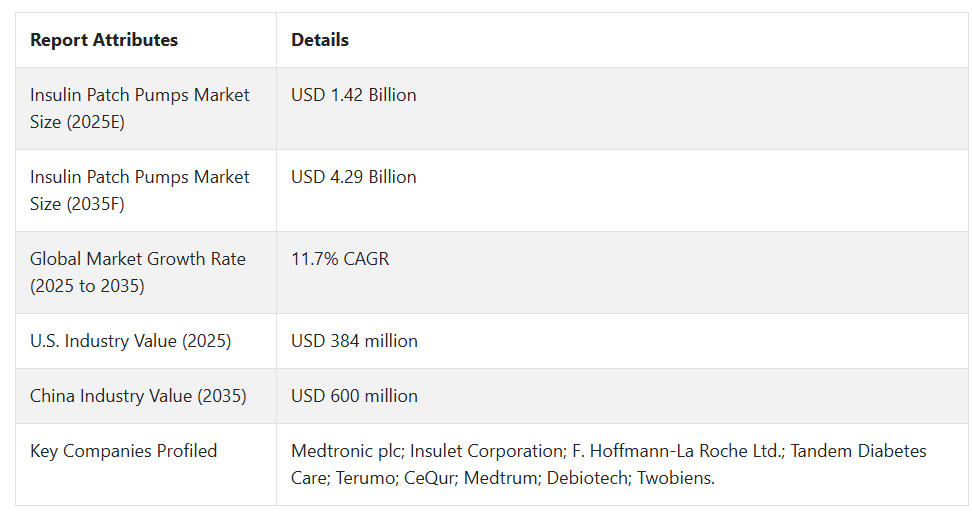Screen dimensions: 972x512
Task: Select China Industry Value (2035) label
Action: pos(138,396)
